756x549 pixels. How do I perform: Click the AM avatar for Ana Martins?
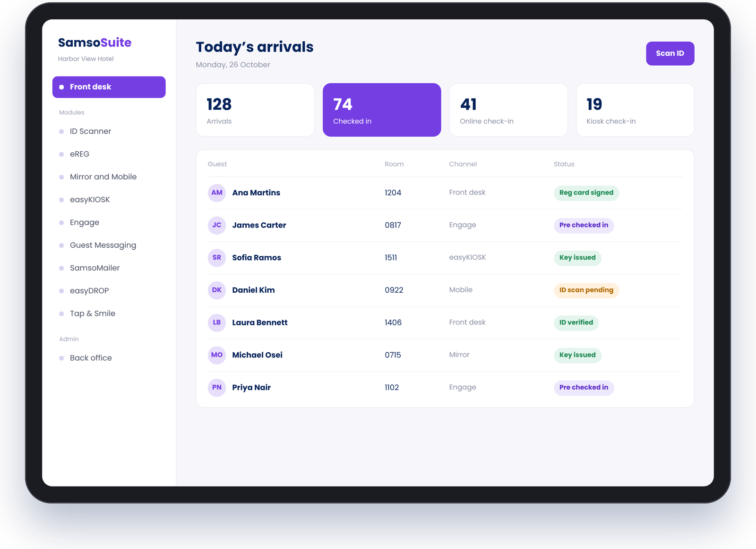pyautogui.click(x=217, y=193)
